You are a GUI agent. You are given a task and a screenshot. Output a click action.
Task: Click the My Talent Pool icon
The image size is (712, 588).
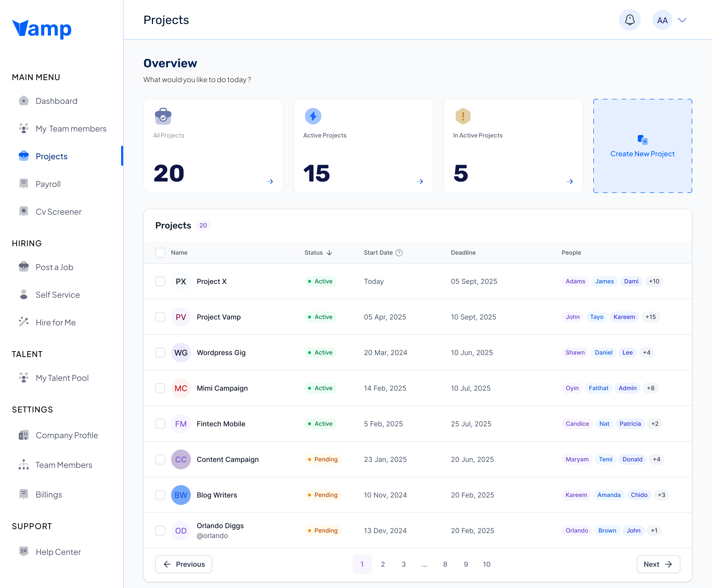click(x=24, y=377)
